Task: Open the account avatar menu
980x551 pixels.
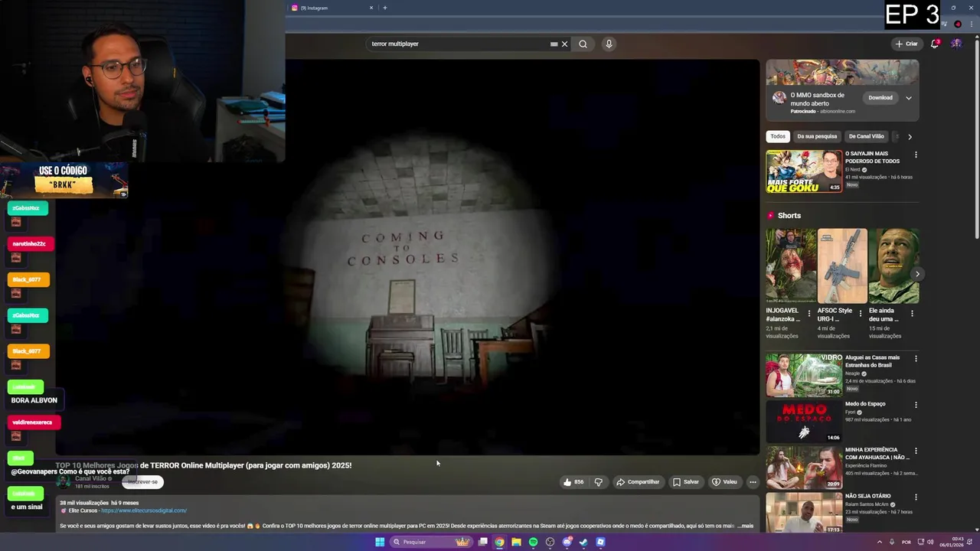Action: 956,44
